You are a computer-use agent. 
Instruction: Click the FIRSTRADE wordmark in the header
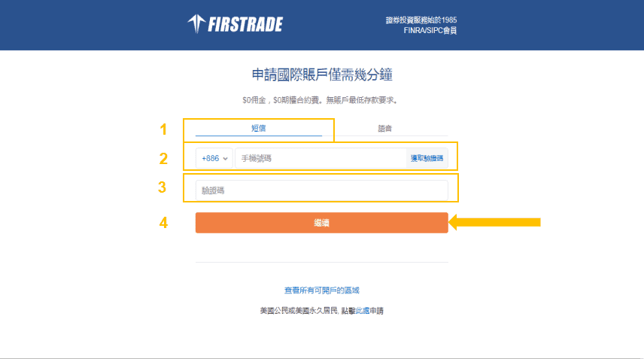245,24
